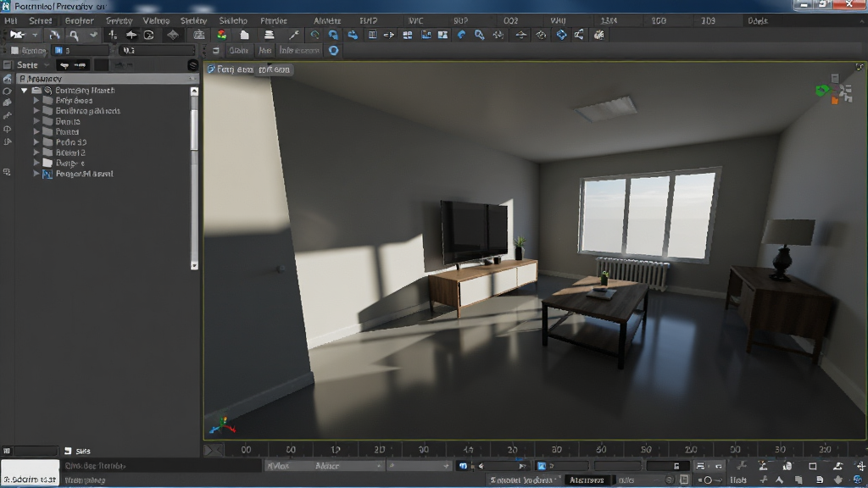868x488 pixels.
Task: Open the Alvete menu
Action: (327, 20)
